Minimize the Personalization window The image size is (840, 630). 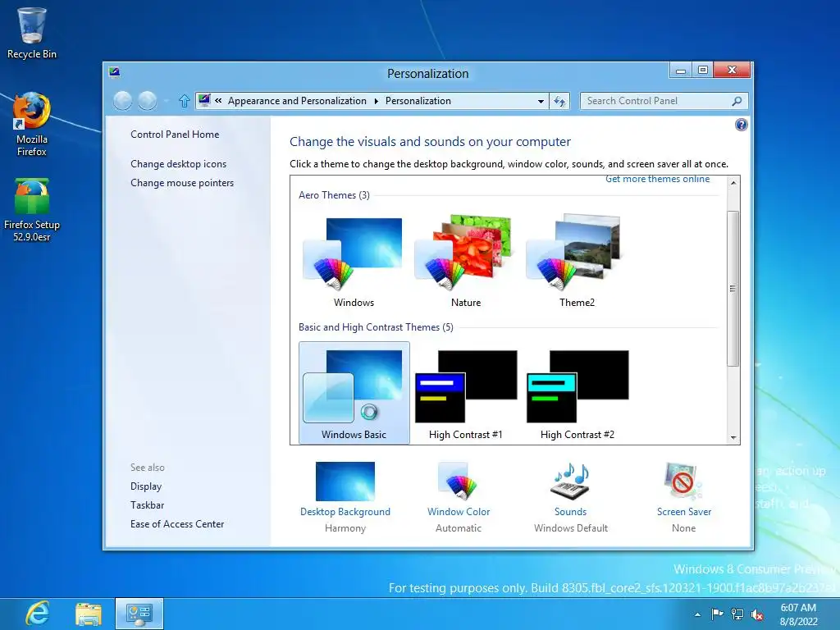coord(680,71)
